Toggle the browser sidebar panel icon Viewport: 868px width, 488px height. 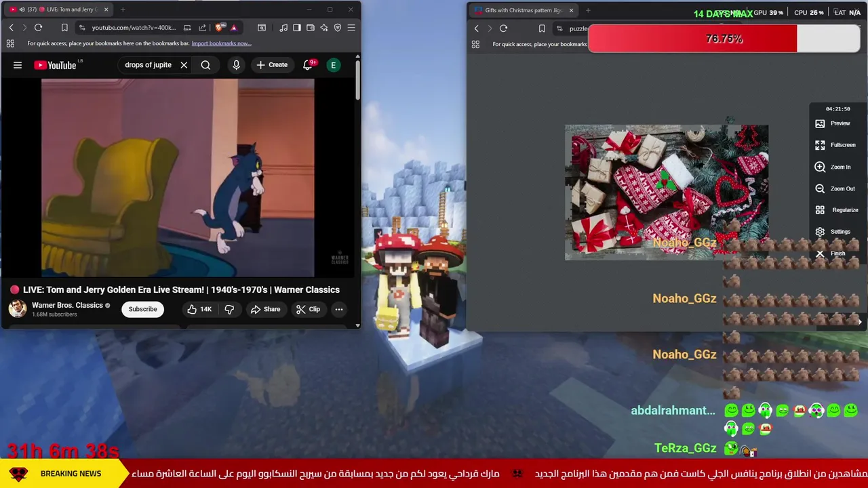[297, 28]
